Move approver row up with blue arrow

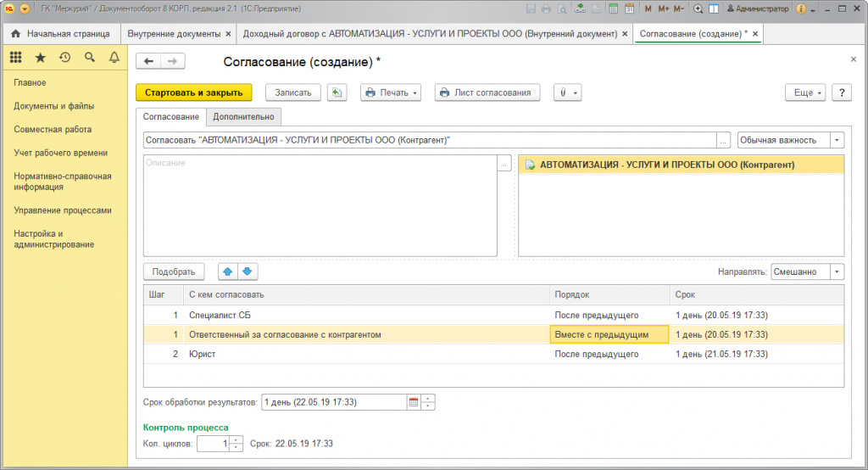(228, 271)
